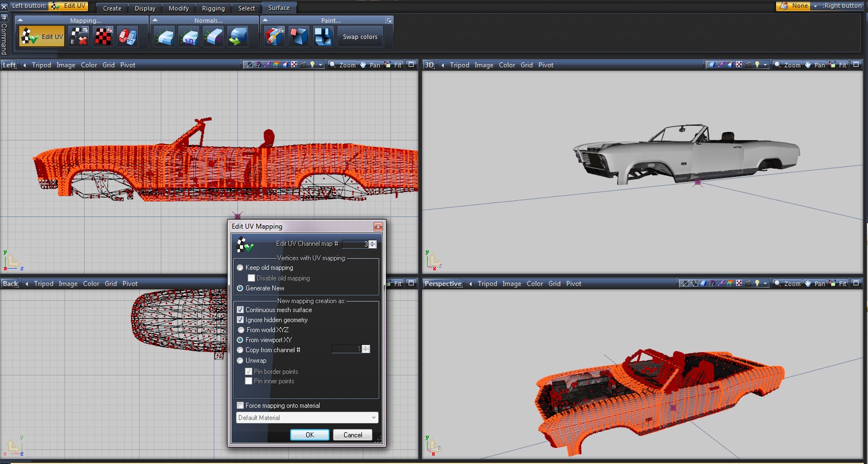Click the green arrow Normals tool
This screenshot has width=868, height=464.
point(238,37)
